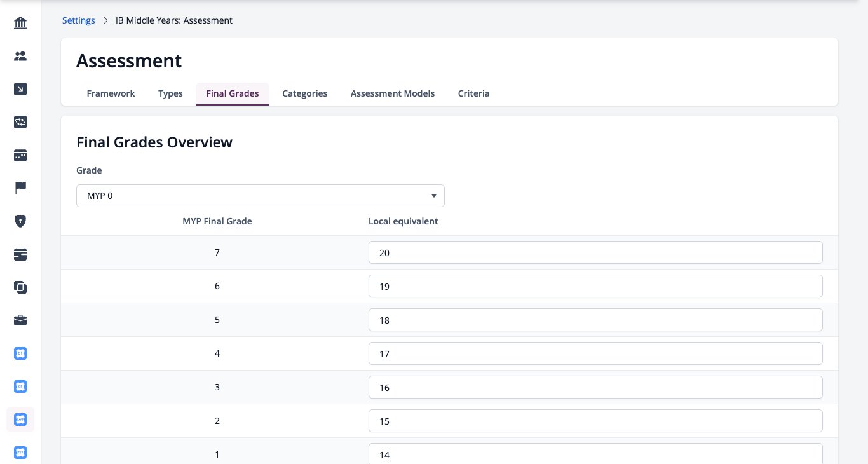Image resolution: width=868 pixels, height=464 pixels.
Task: Click MYP final grade cell '6'
Action: pyautogui.click(x=217, y=286)
